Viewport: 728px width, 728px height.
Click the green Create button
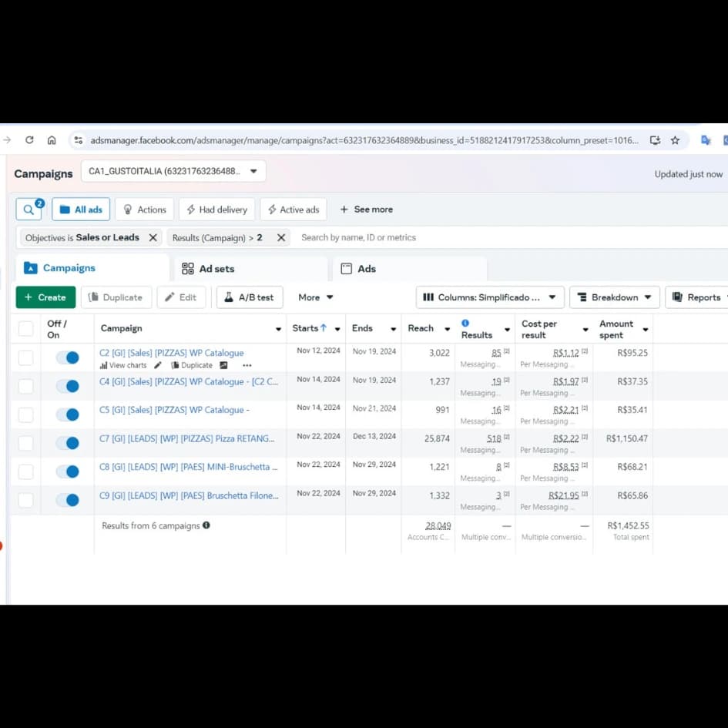pos(45,297)
